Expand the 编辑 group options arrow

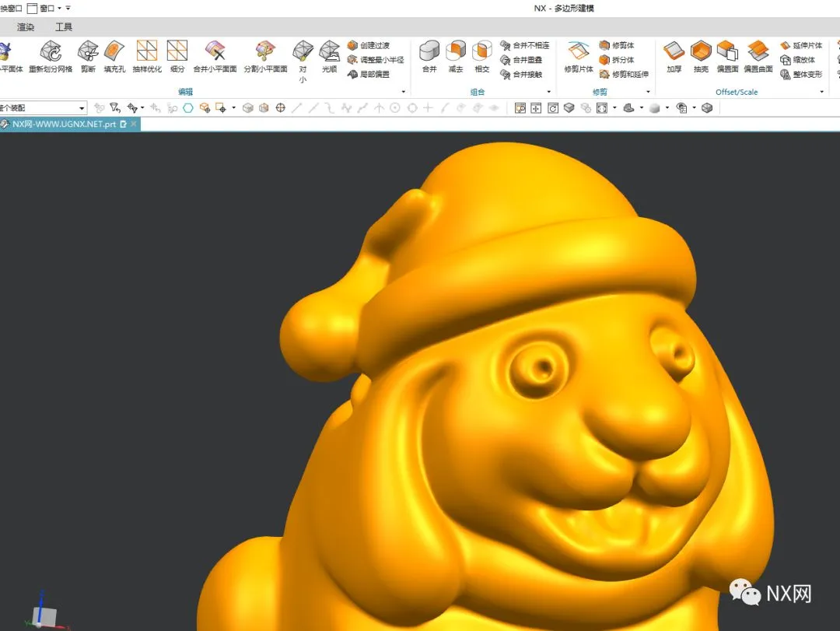[404, 93]
